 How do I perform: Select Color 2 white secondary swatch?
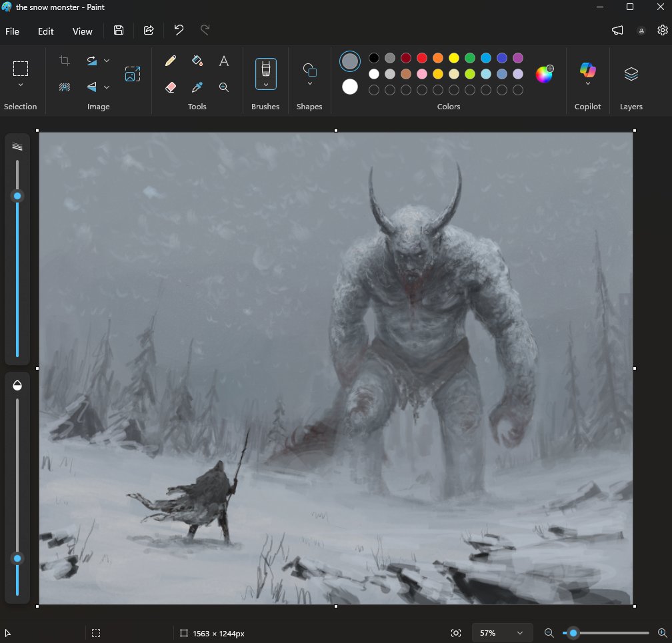point(350,87)
